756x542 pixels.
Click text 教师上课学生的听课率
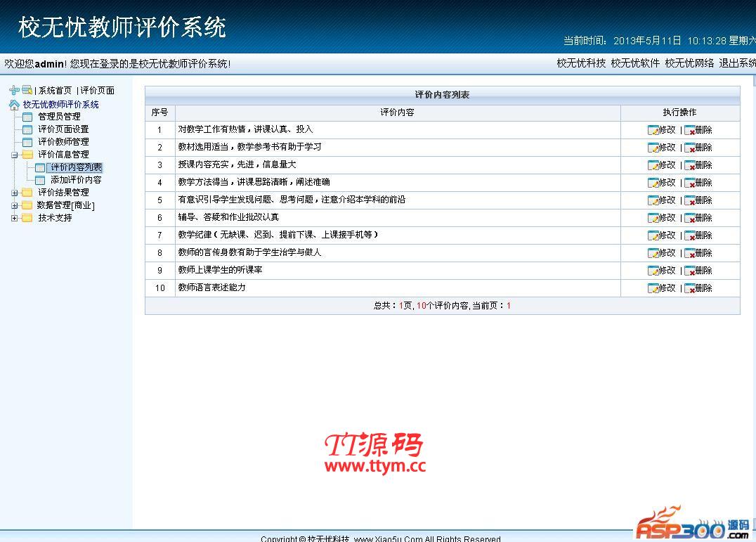coord(220,270)
